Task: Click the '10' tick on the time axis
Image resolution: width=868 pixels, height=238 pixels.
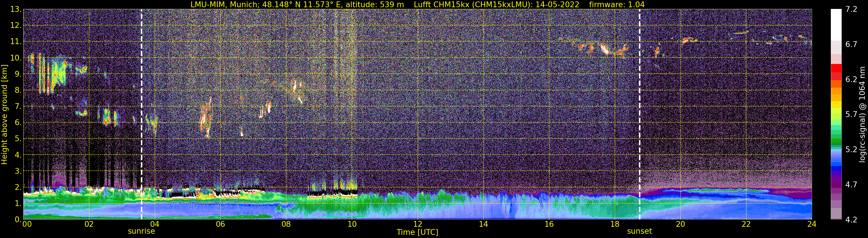Action: (352, 224)
